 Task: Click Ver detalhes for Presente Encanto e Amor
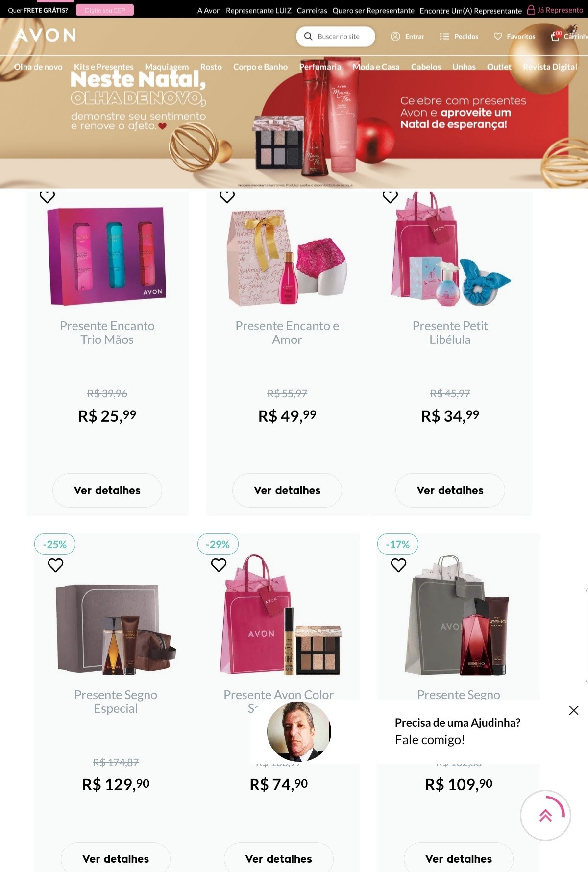pyautogui.click(x=287, y=490)
